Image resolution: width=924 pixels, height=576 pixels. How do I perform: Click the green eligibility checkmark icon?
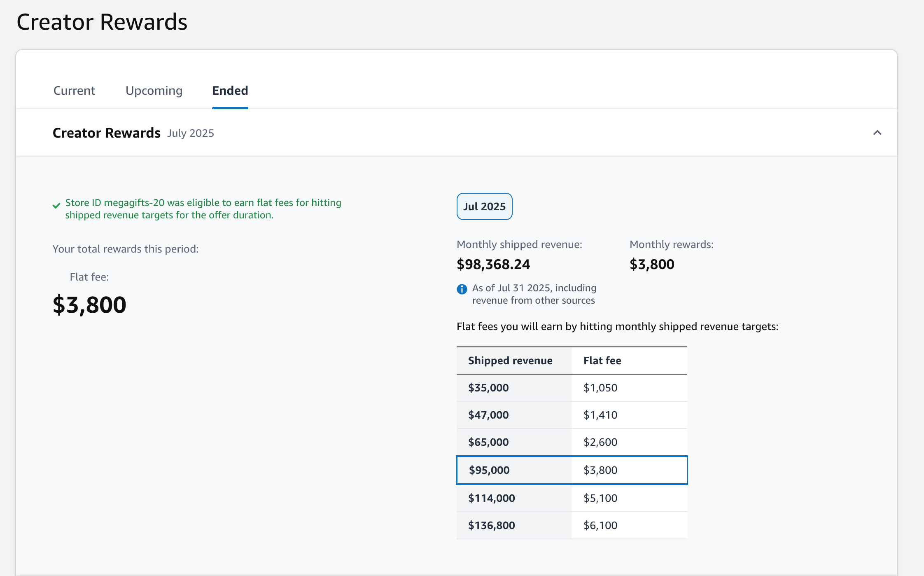56,205
